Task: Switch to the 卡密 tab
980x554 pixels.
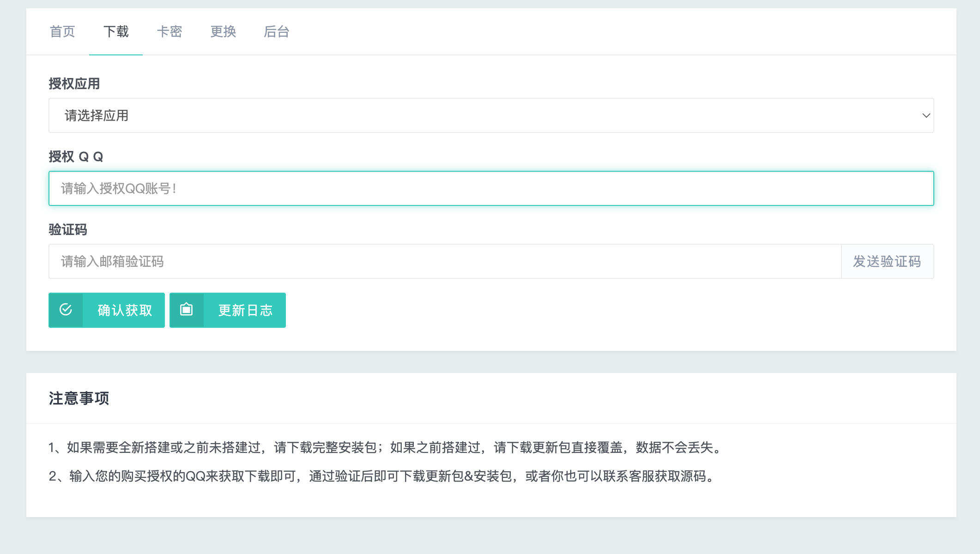Action: point(170,31)
